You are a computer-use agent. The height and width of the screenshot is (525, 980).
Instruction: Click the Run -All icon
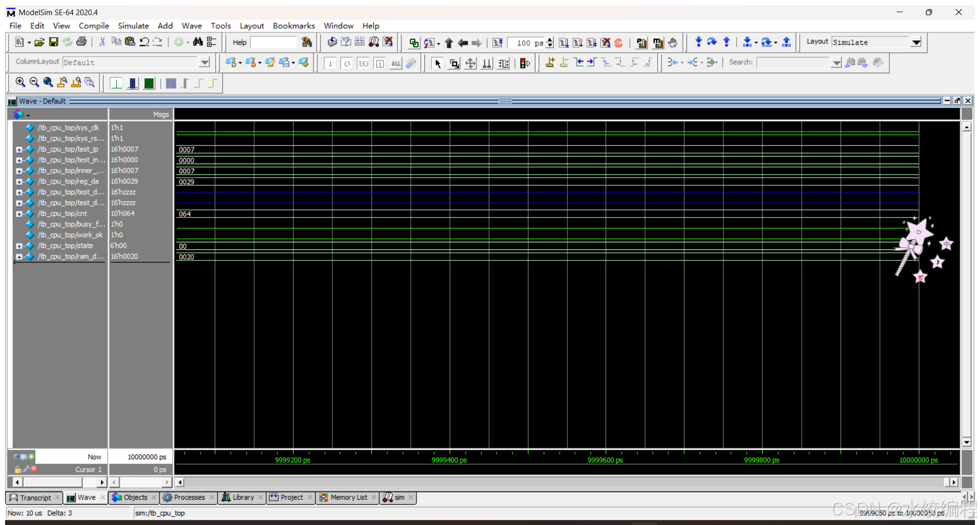click(592, 43)
